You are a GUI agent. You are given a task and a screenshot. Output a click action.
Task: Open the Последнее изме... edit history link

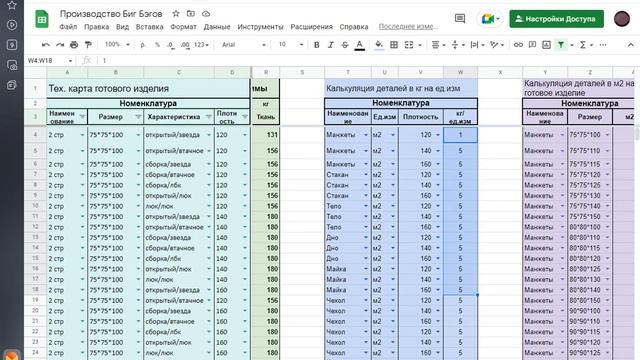(x=408, y=27)
